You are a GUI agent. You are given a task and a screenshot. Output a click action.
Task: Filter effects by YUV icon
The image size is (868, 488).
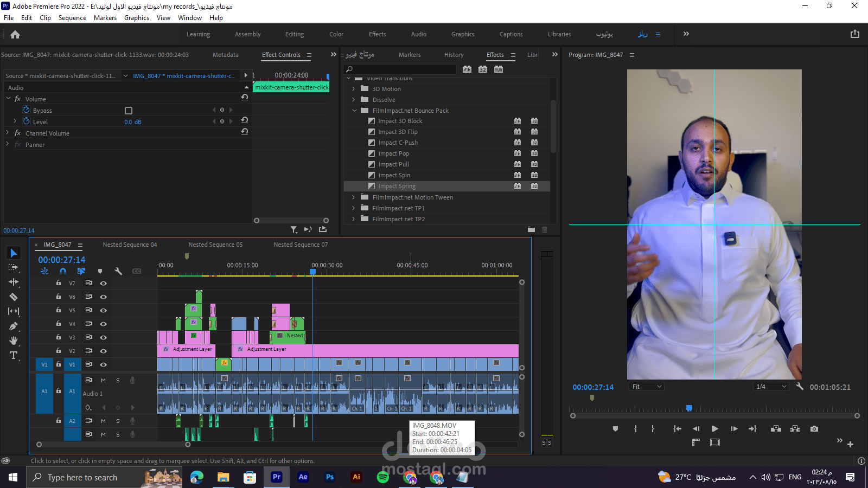[499, 69]
